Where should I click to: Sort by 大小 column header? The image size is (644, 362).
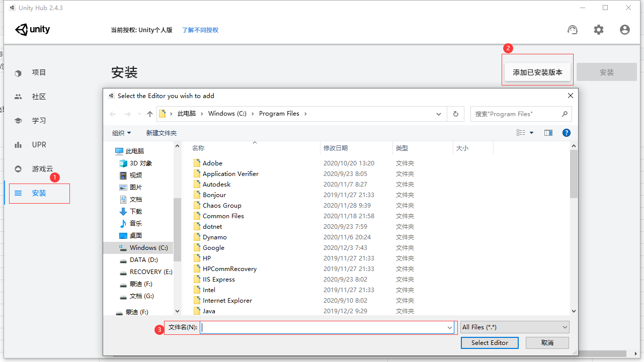click(462, 148)
